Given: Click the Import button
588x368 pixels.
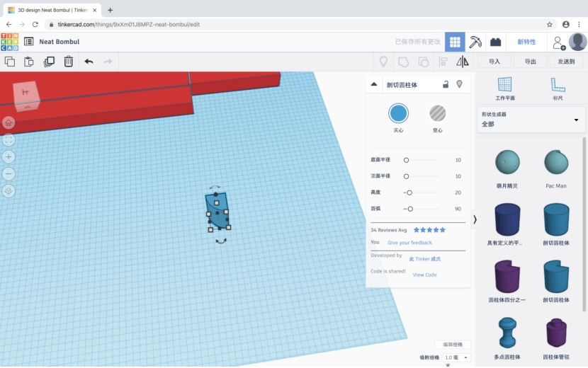Looking at the screenshot, I should click(494, 62).
